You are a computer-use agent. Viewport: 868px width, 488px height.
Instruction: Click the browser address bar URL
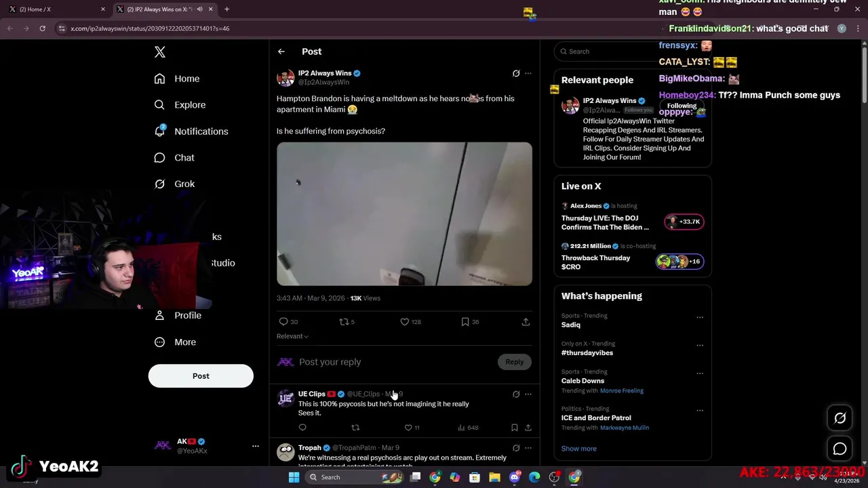pyautogui.click(x=150, y=28)
